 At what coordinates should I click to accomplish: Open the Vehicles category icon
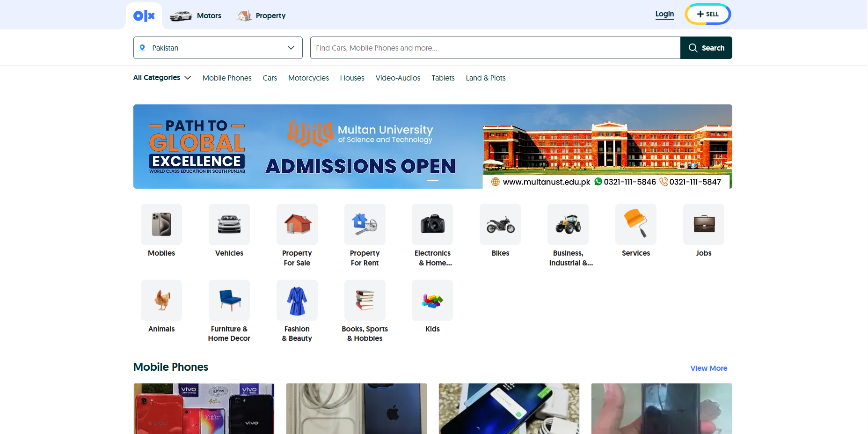229,224
